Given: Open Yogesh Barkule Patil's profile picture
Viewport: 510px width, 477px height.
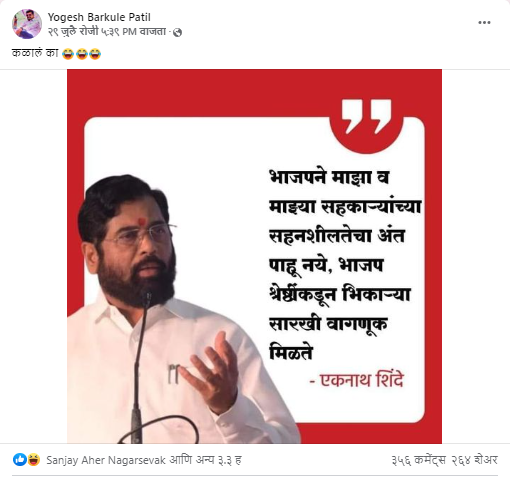Looking at the screenshot, I should click(x=27, y=24).
